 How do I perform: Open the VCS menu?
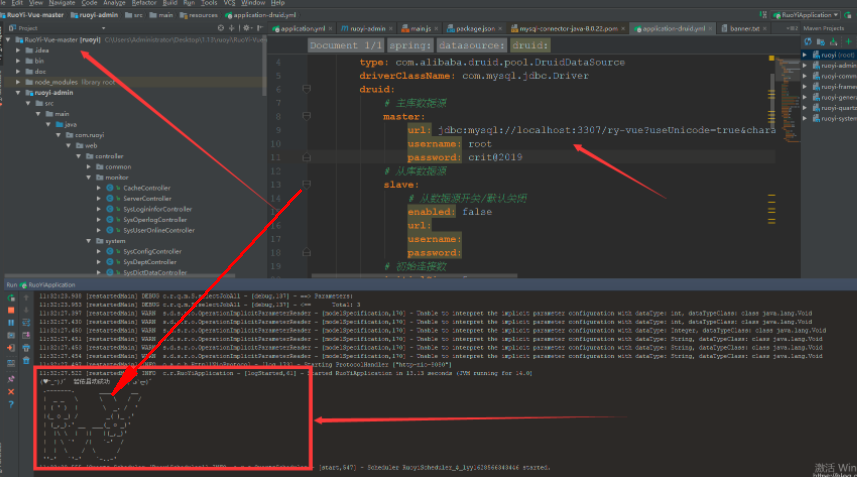229,3
